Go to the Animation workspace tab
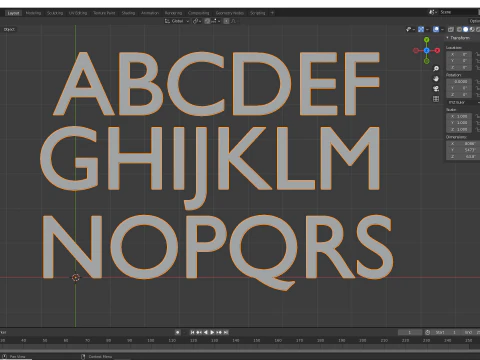This screenshot has height=360, width=480. (x=150, y=13)
